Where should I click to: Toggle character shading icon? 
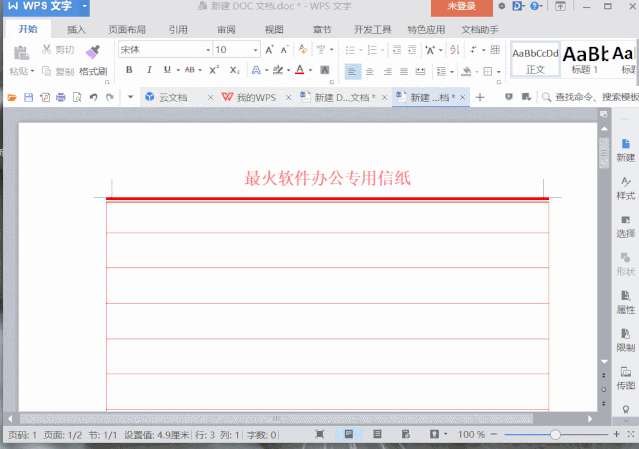tap(324, 70)
